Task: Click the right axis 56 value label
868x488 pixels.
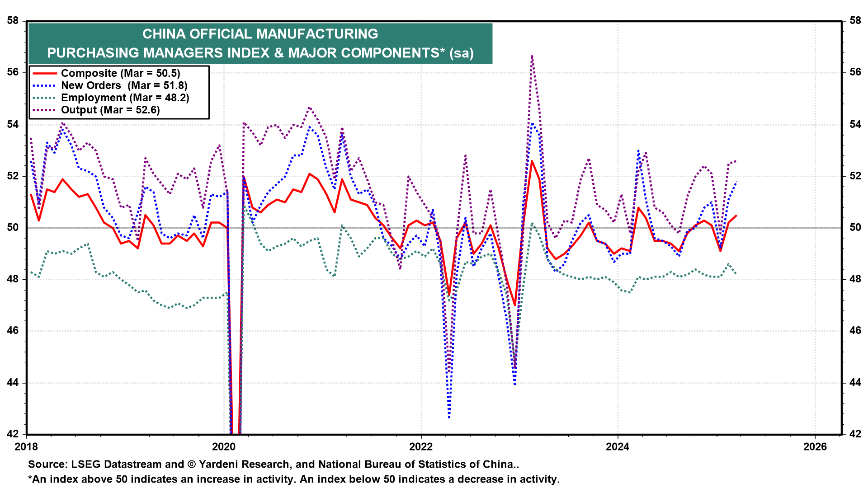Action: [x=855, y=72]
